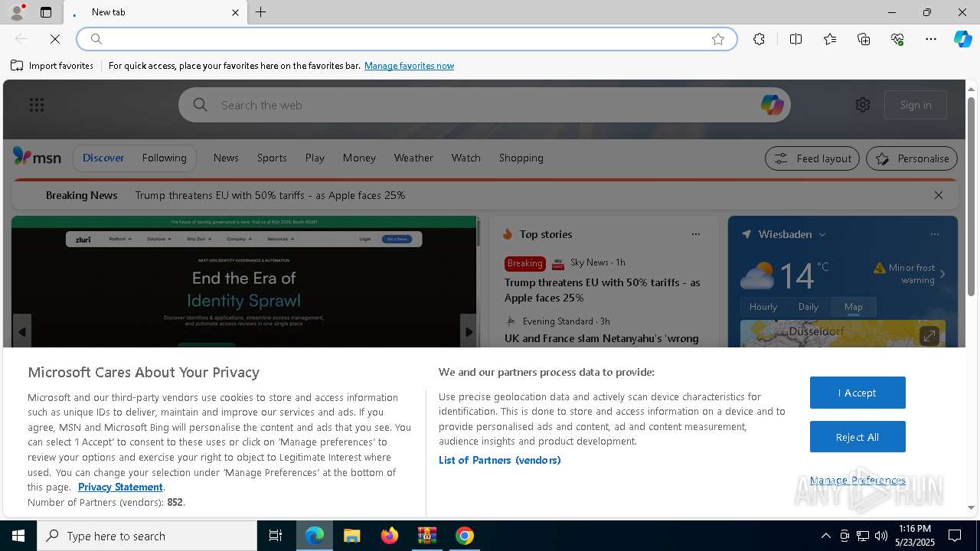This screenshot has width=980, height=551.
Task: Open Browser essentials icon
Action: click(x=897, y=39)
